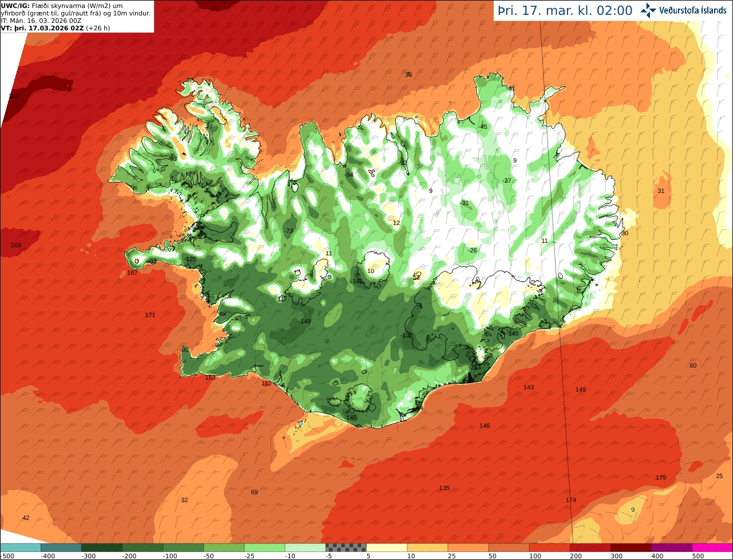Pick the pale green swatch between -10 and -5

[305, 547]
